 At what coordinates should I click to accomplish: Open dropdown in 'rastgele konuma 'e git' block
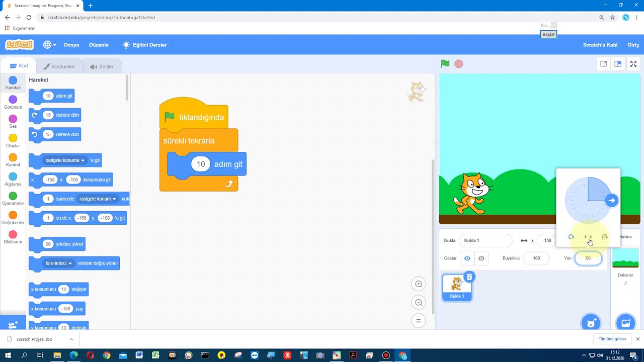(65, 160)
